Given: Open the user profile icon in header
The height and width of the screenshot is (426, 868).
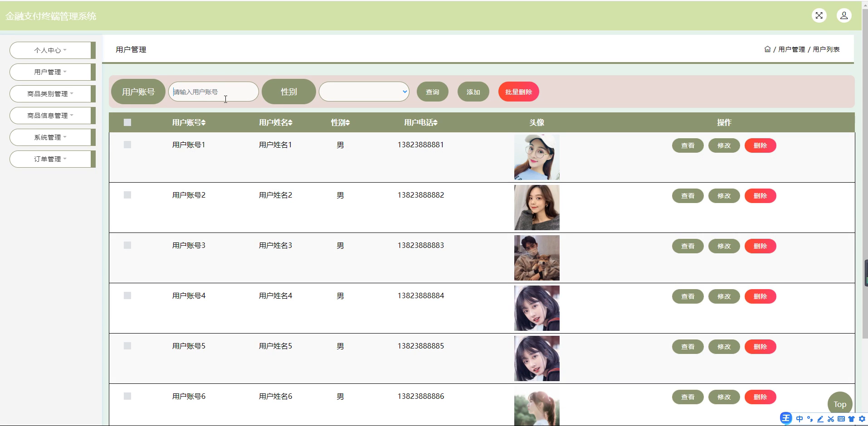Looking at the screenshot, I should 844,15.
